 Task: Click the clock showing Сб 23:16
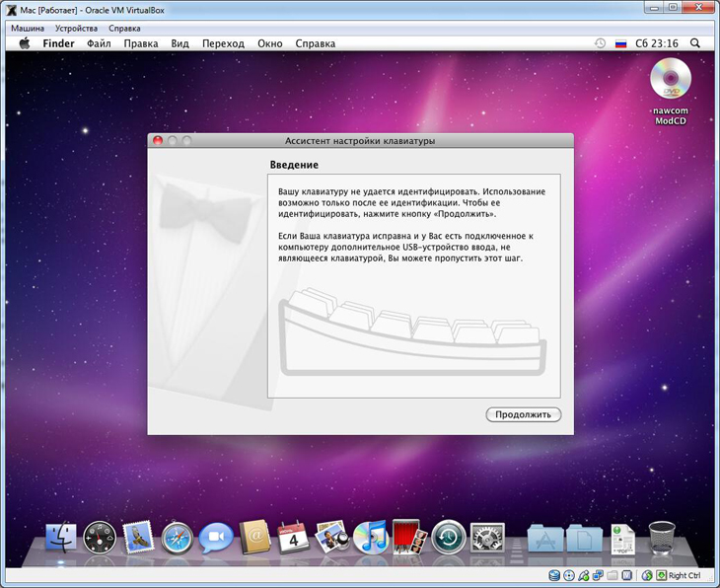tap(657, 43)
